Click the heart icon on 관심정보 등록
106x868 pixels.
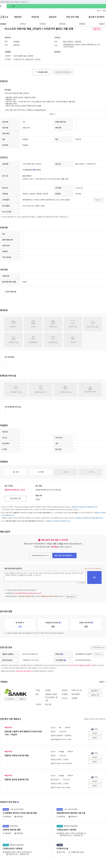tap(36, 72)
